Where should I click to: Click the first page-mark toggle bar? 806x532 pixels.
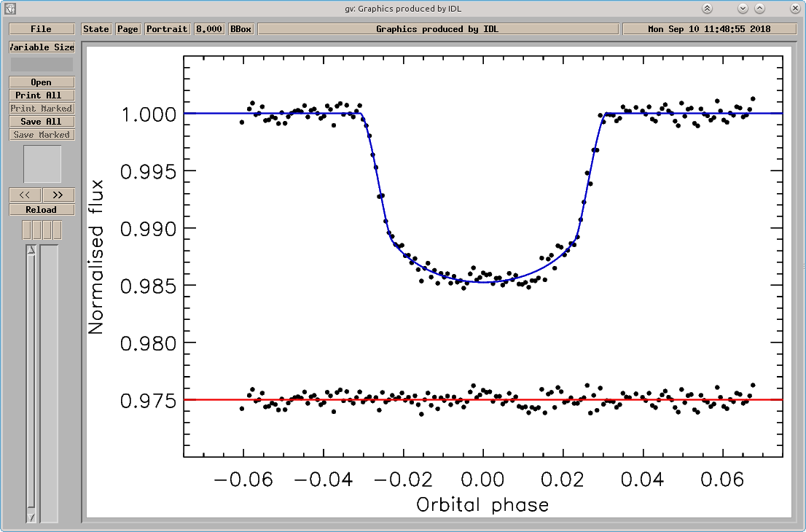27,230
